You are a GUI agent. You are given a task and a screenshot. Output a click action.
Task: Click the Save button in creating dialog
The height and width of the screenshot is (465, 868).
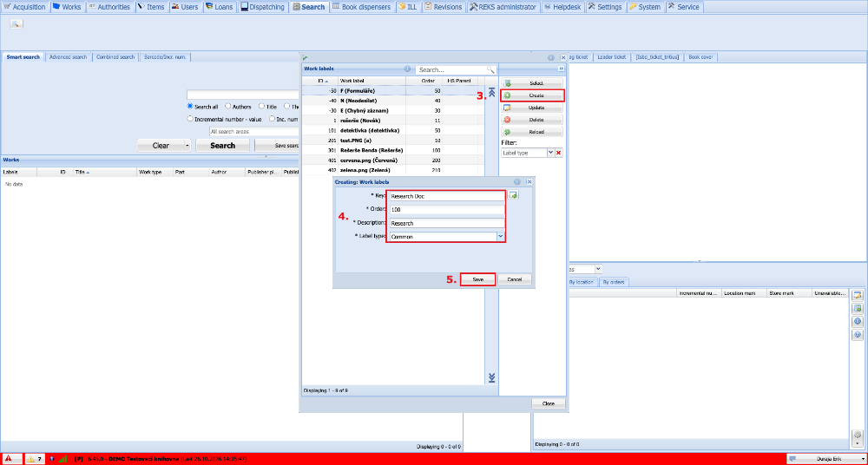point(477,279)
